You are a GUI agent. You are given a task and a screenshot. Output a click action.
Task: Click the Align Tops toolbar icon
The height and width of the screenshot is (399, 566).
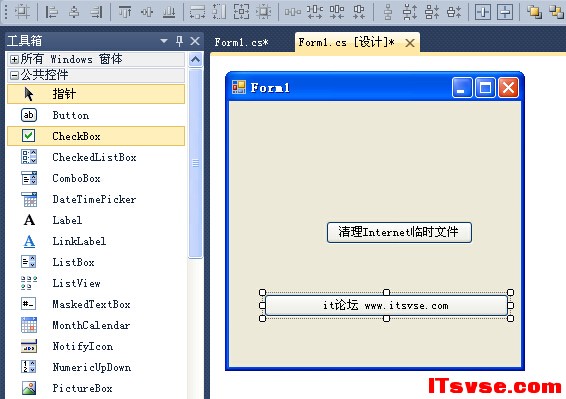[125, 12]
